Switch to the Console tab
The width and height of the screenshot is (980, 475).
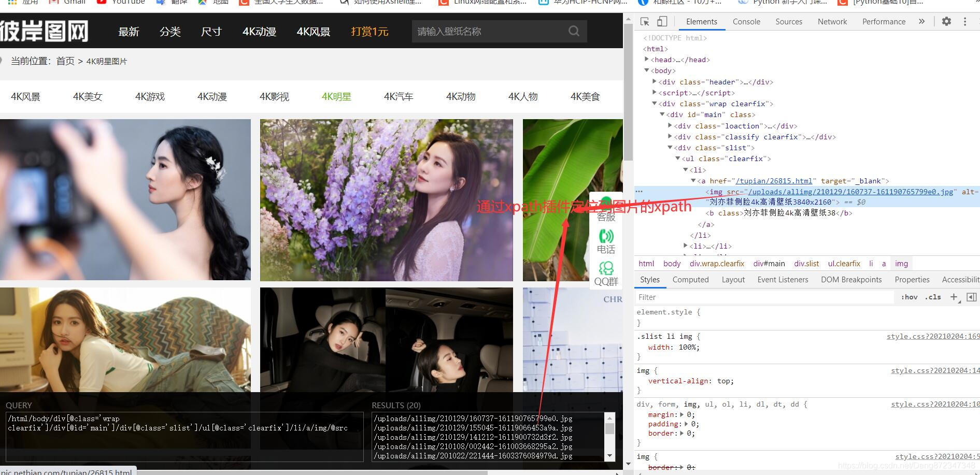746,21
